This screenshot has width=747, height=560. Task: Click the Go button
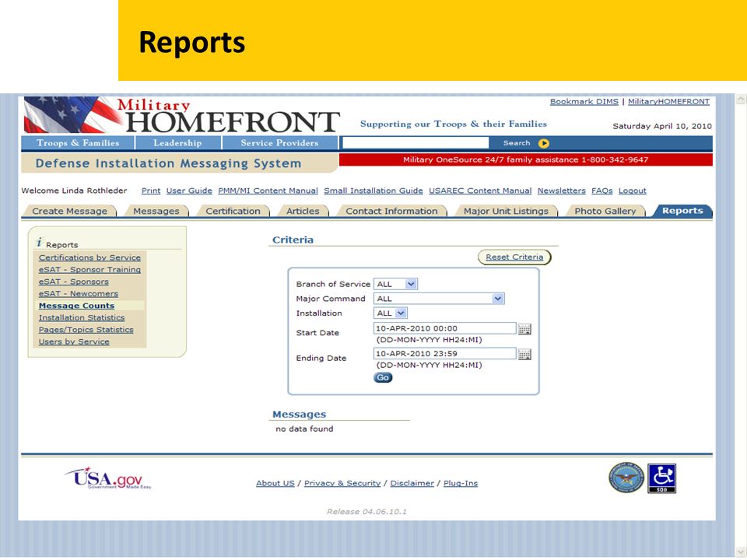point(383,378)
